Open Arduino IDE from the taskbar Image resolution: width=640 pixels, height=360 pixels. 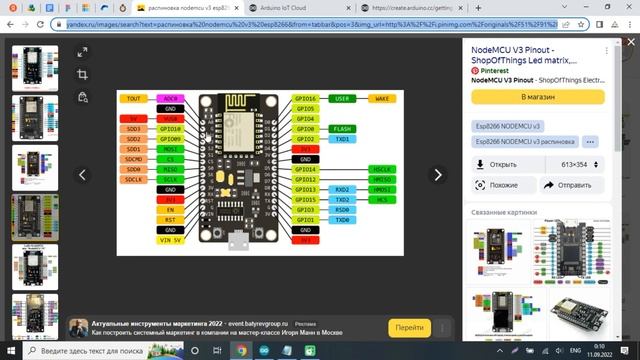(x=264, y=351)
